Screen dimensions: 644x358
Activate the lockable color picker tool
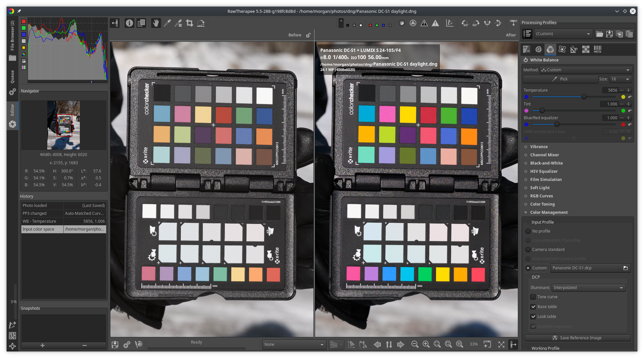[178, 23]
